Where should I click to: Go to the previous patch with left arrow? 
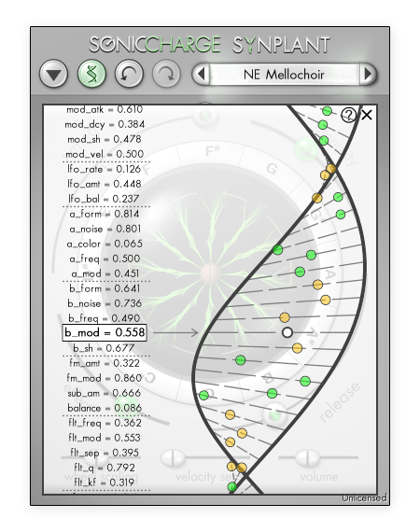[202, 74]
